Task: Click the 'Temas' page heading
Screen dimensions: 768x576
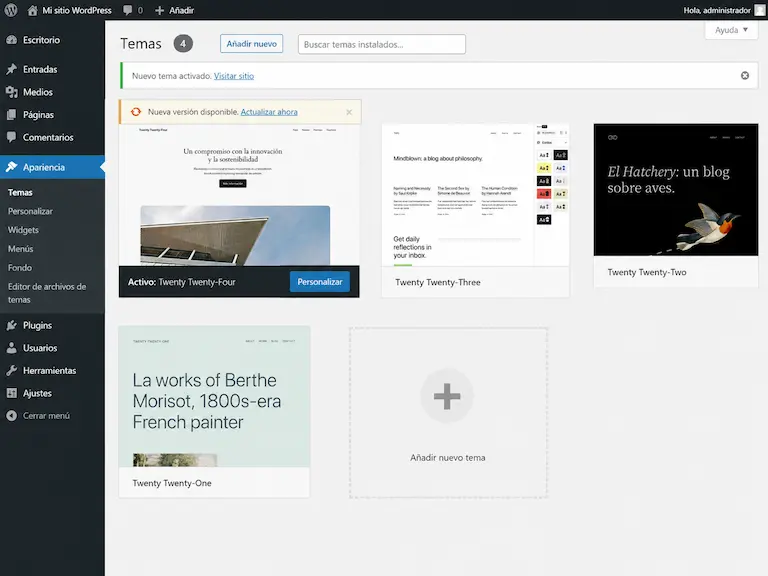Action: coord(141,44)
